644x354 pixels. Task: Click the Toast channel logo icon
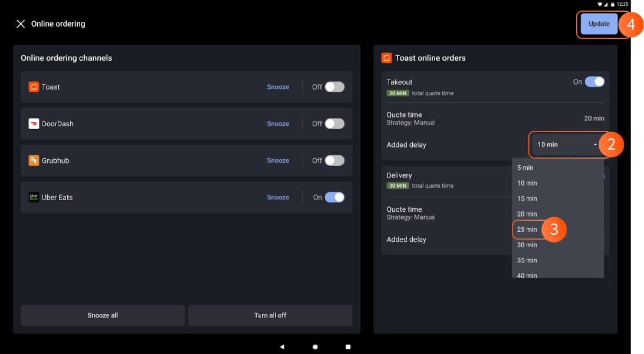(x=34, y=87)
